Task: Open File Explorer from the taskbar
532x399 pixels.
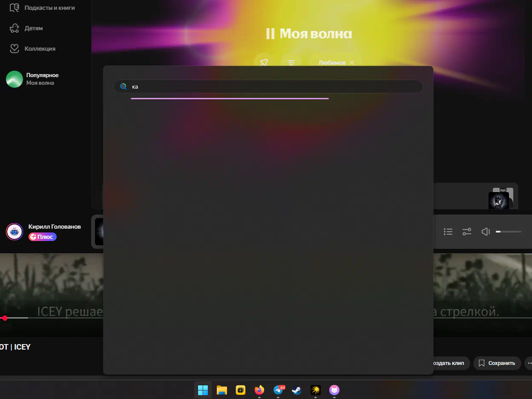Action: [222, 390]
